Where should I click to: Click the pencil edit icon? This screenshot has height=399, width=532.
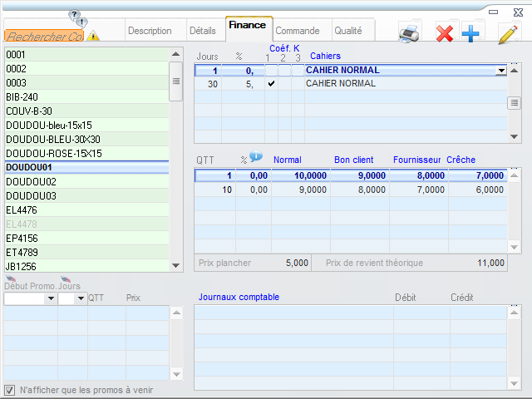[507, 33]
